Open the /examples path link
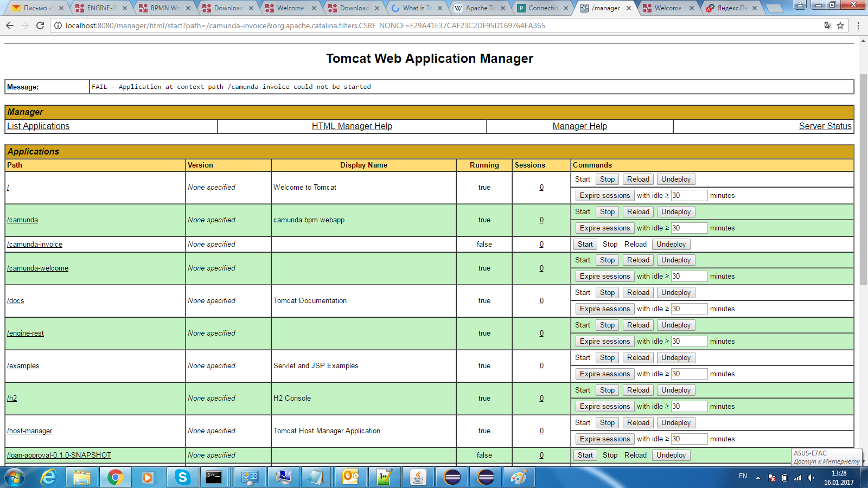The width and height of the screenshot is (868, 488). pos(23,366)
